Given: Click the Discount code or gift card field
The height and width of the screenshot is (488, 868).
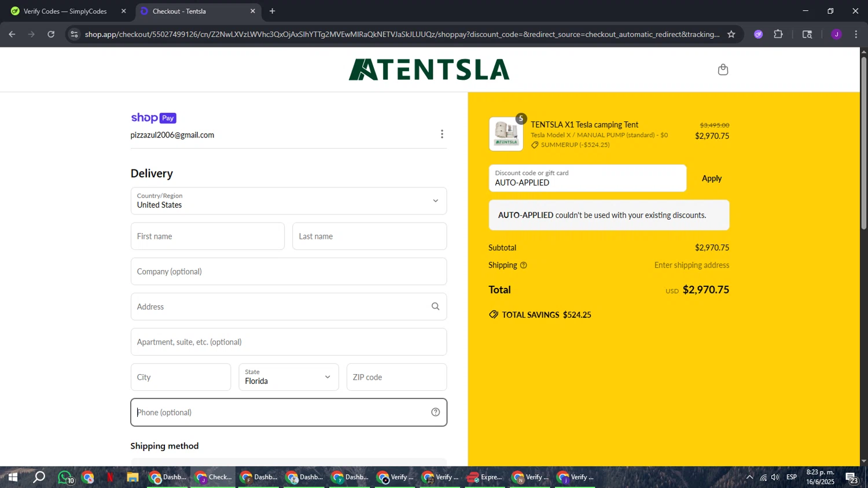Looking at the screenshot, I should [587, 178].
